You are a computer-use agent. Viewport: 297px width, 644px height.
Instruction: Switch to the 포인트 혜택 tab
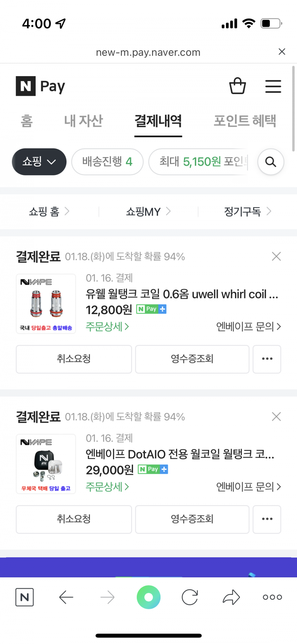click(x=245, y=121)
